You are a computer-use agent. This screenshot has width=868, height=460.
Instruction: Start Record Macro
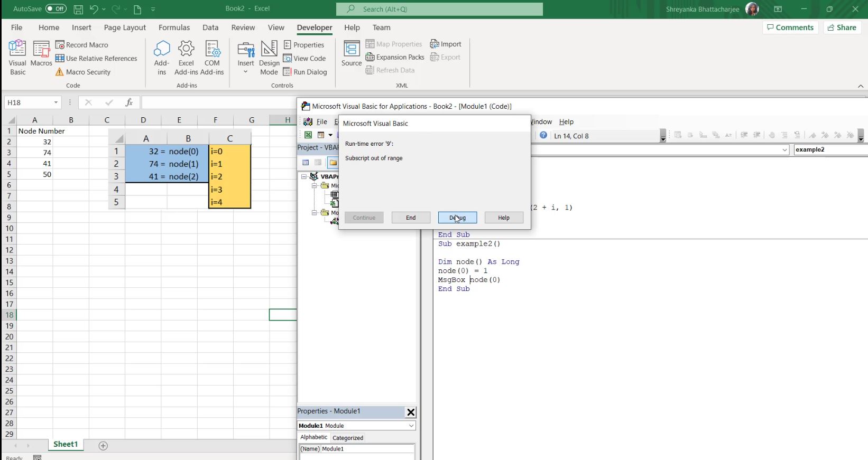tap(82, 45)
